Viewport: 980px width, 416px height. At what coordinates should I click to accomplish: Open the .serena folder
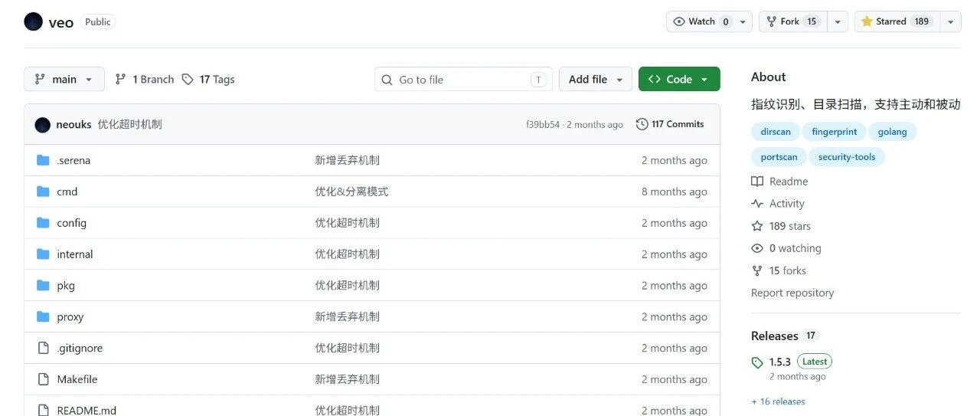pyautogui.click(x=73, y=160)
